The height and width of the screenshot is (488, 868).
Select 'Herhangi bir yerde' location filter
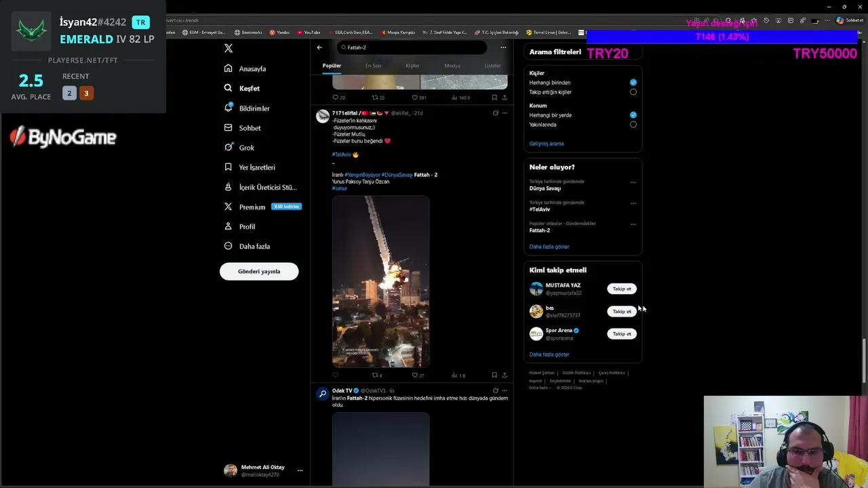point(633,115)
